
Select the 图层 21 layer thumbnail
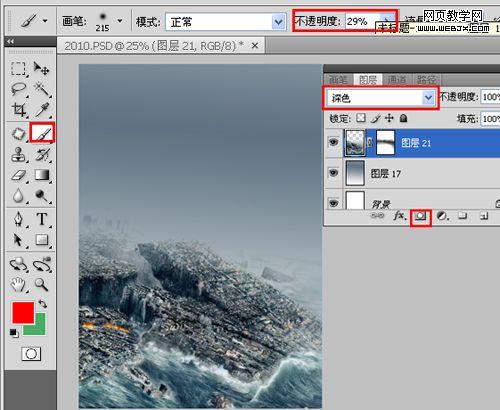point(355,143)
